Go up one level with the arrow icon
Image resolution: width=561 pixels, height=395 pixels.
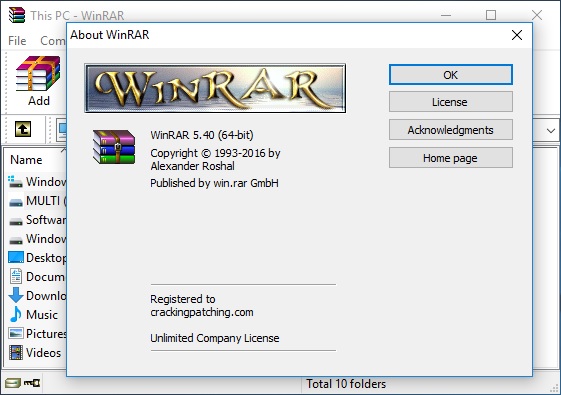click(x=23, y=129)
